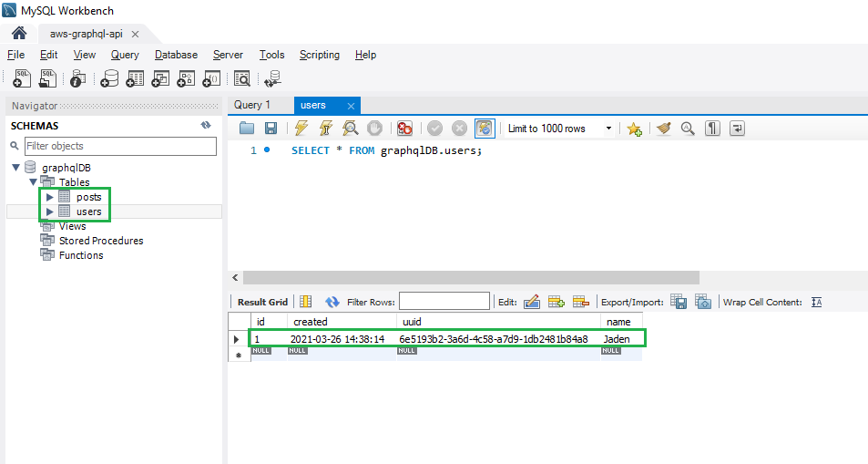This screenshot has height=464, width=868.
Task: Open the Help menu
Action: [x=365, y=55]
